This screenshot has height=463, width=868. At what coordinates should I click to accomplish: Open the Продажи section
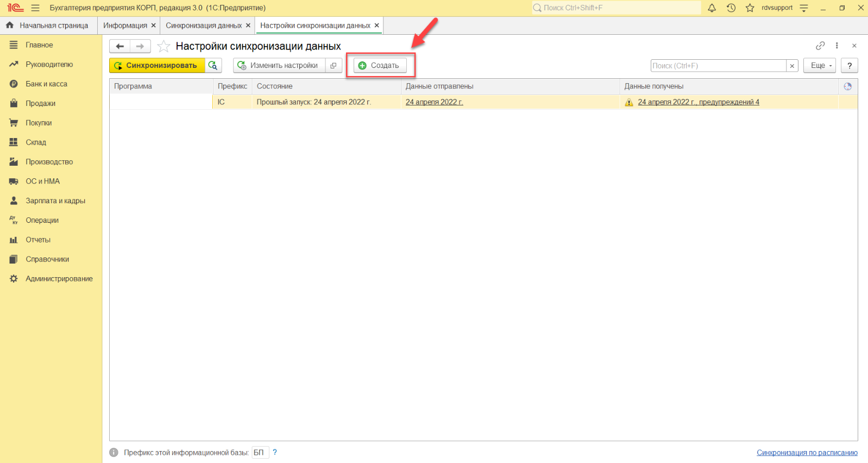tap(51, 103)
